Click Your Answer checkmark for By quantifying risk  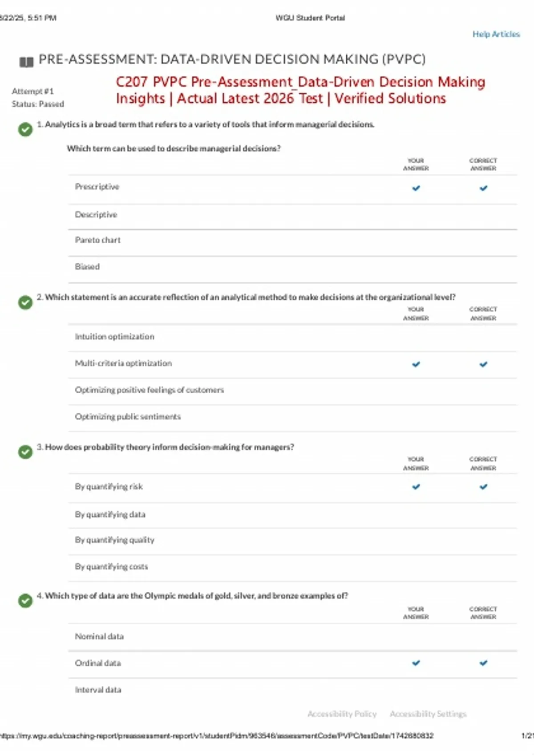coord(416,487)
